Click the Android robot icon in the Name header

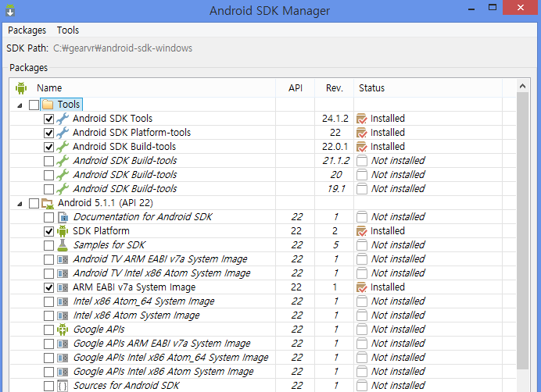click(21, 88)
